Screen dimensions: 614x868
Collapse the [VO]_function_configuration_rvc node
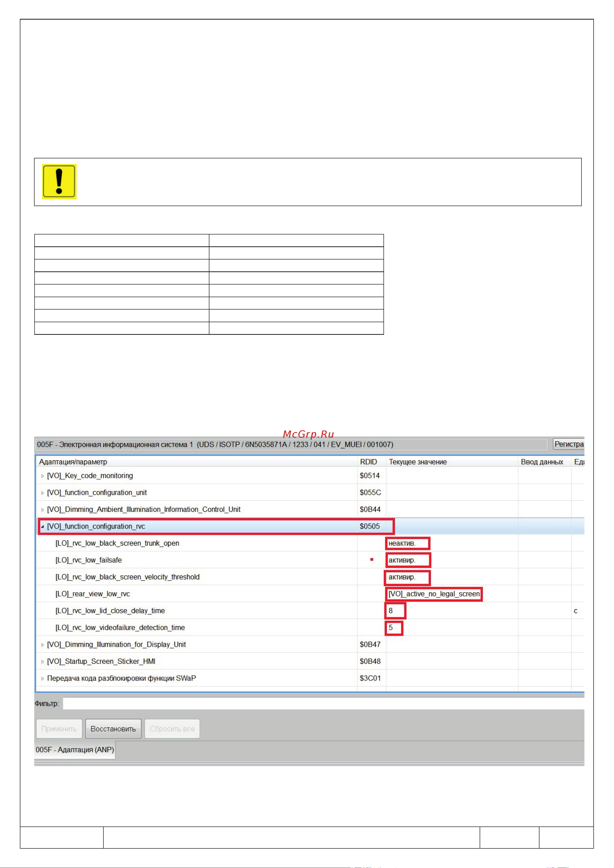pos(42,526)
